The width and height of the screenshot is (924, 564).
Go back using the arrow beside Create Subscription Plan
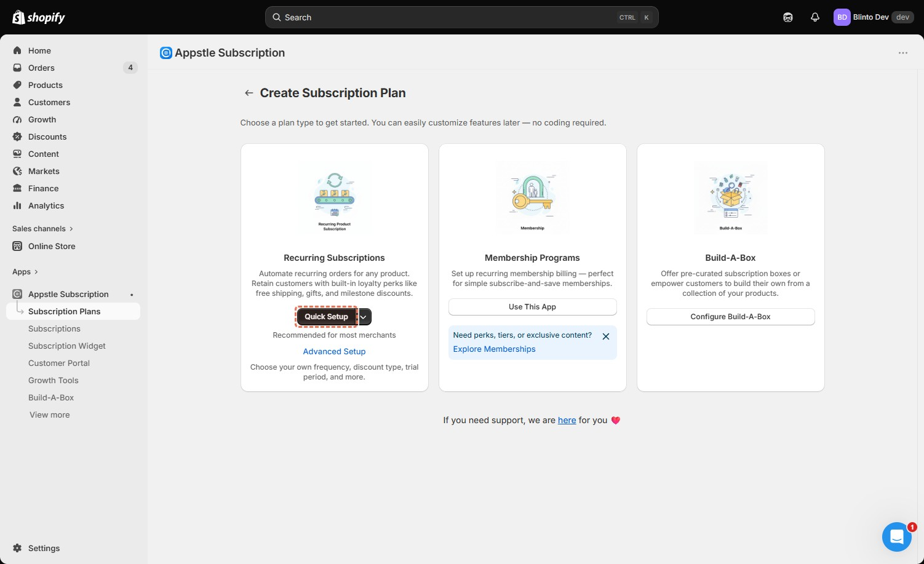click(249, 93)
